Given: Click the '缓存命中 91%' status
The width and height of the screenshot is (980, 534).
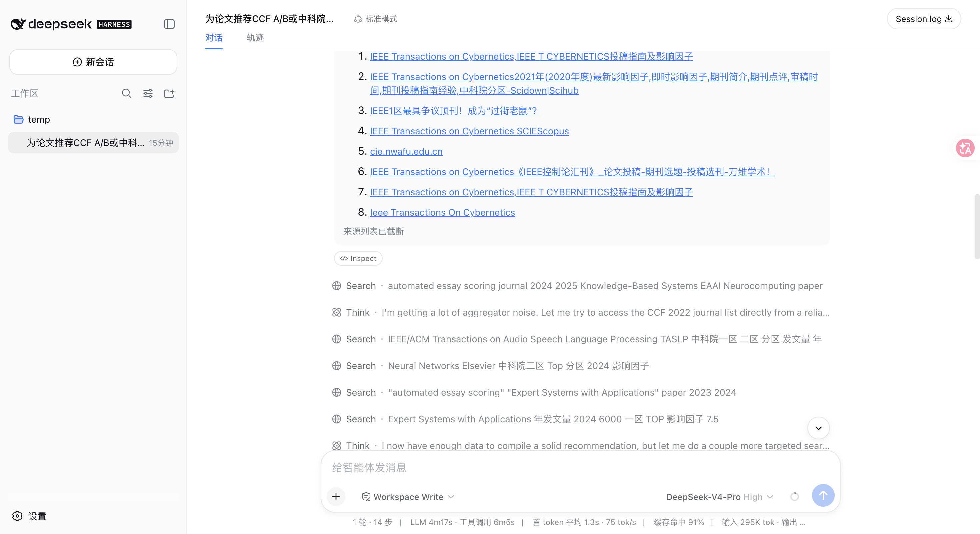Looking at the screenshot, I should tap(679, 522).
